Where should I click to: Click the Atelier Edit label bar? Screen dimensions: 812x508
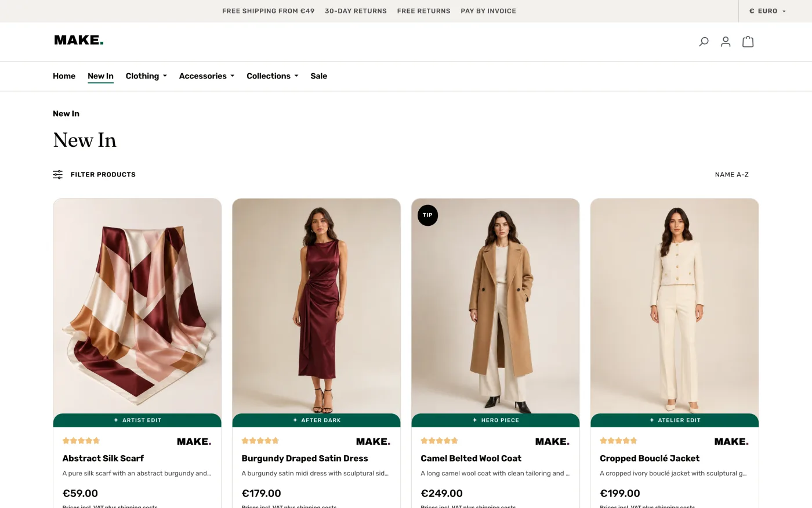pos(675,420)
